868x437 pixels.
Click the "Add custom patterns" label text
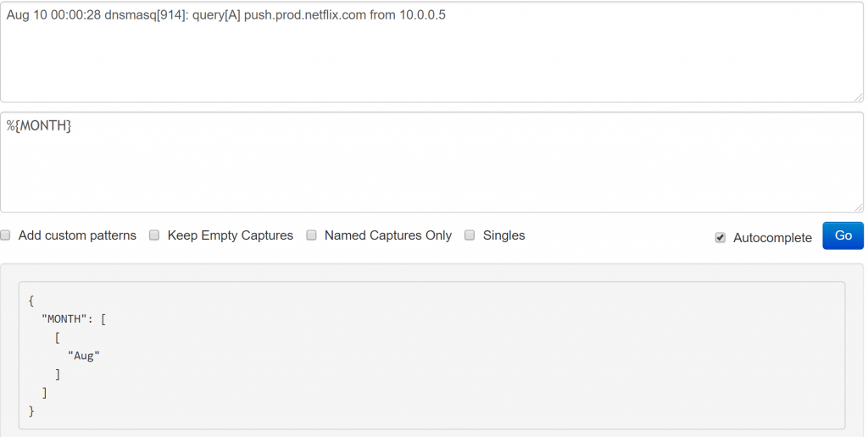[77, 235]
